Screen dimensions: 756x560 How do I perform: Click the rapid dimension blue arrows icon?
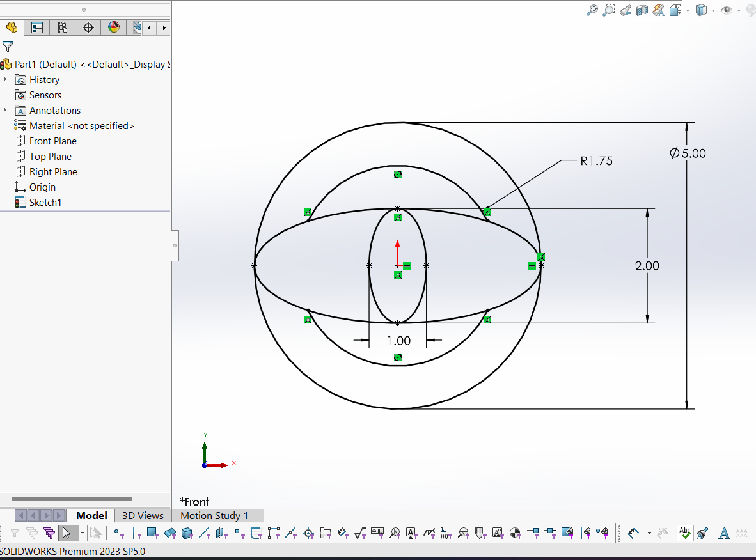click(633, 533)
